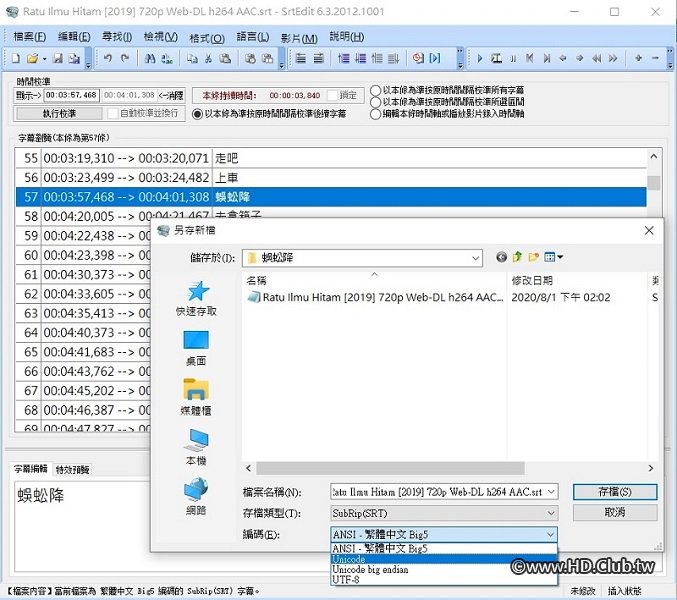Open the Replace tool icon
The width and height of the screenshot is (677, 600).
[167, 58]
